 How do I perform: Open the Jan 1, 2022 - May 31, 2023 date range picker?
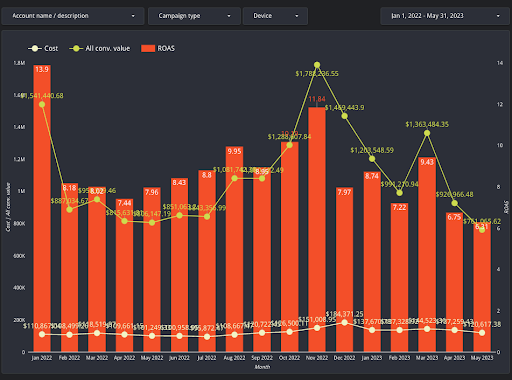pyautogui.click(x=445, y=16)
